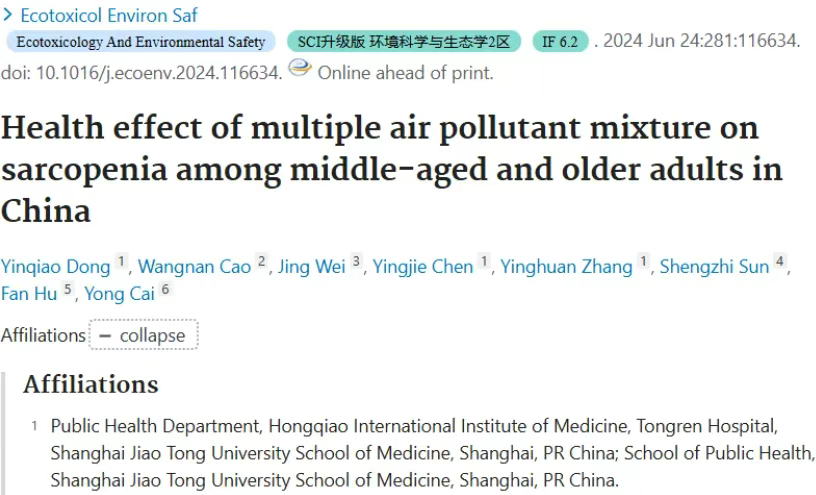Select author Jing Wei

[312, 266]
